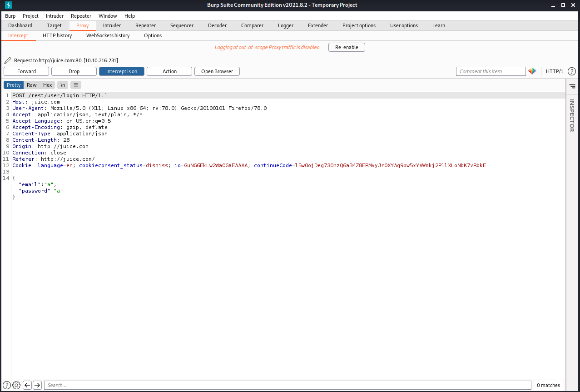Click the POST /rest/user/login request line
Viewport: 580px width, 392px height.
click(x=60, y=95)
